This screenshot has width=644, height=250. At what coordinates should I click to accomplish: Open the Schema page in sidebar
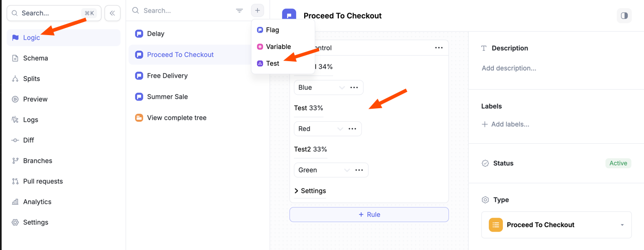pos(36,58)
